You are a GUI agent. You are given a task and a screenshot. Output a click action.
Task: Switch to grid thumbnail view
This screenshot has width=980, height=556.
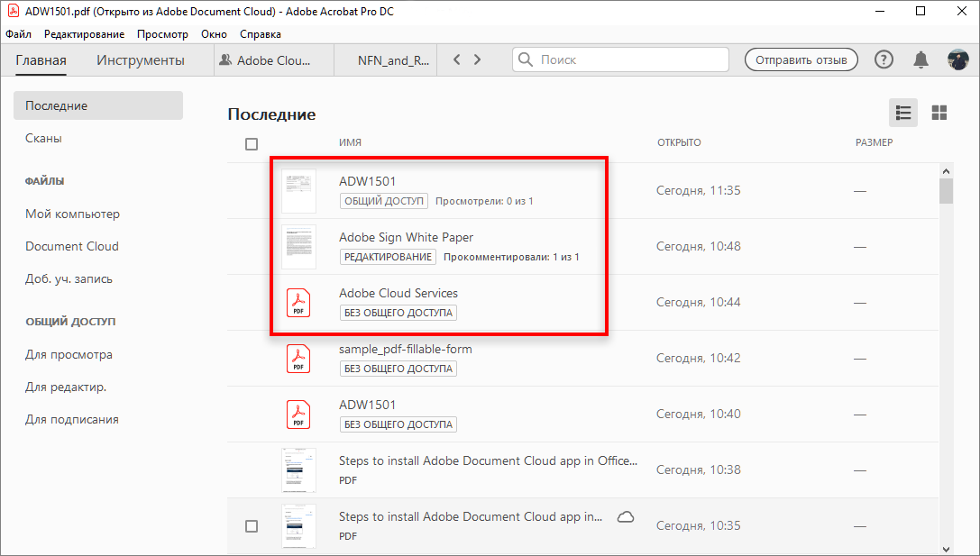(x=939, y=113)
